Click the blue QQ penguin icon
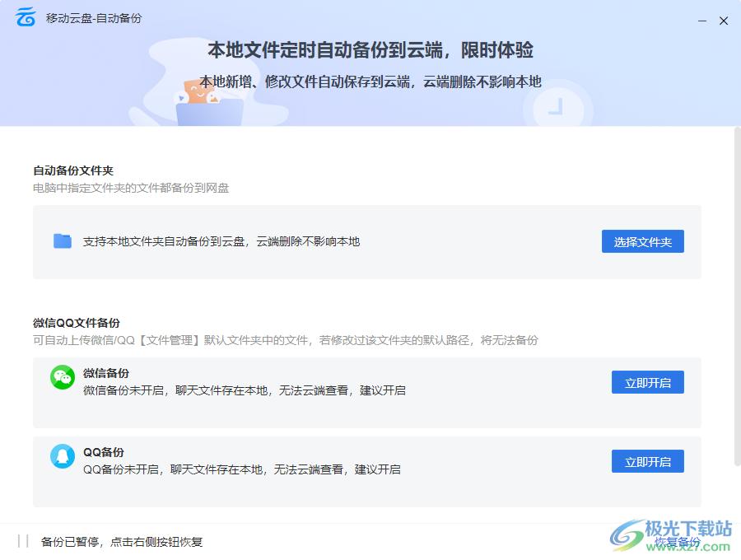Image resolution: width=741 pixels, height=560 pixels. pos(63,455)
